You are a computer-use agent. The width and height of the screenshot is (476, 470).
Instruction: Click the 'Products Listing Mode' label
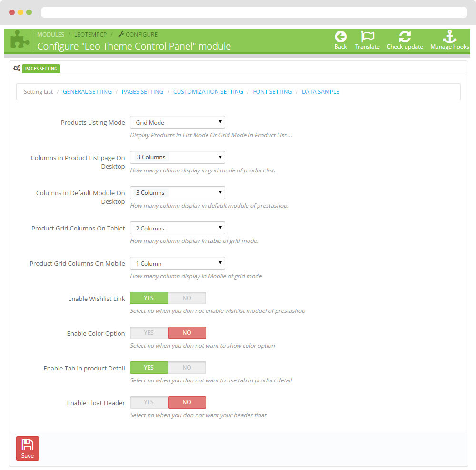point(93,123)
